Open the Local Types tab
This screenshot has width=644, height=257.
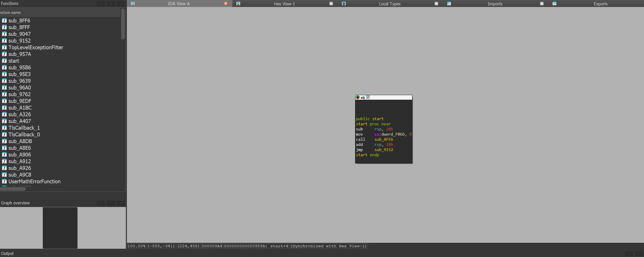point(390,4)
